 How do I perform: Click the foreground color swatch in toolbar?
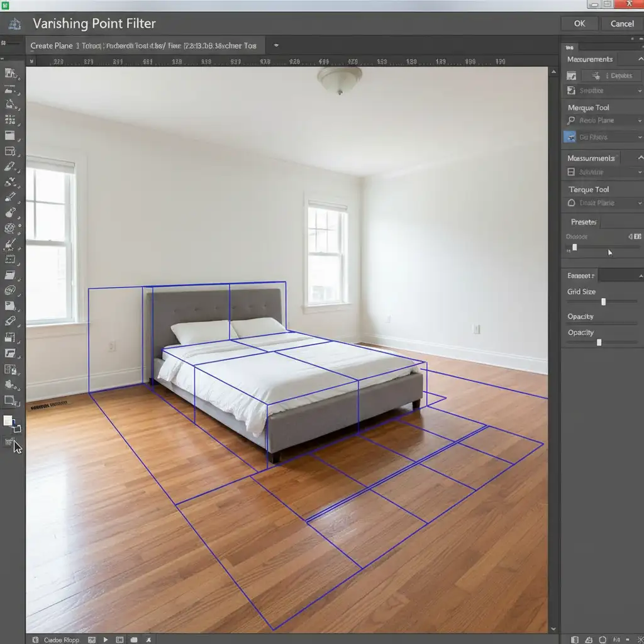click(9, 421)
